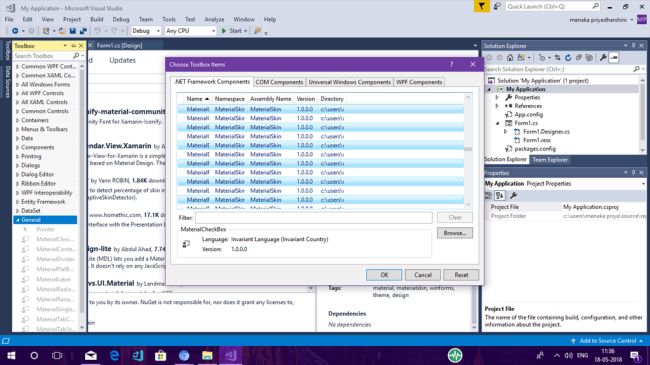
Task: Click Reset in the dialog
Action: [x=461, y=275]
